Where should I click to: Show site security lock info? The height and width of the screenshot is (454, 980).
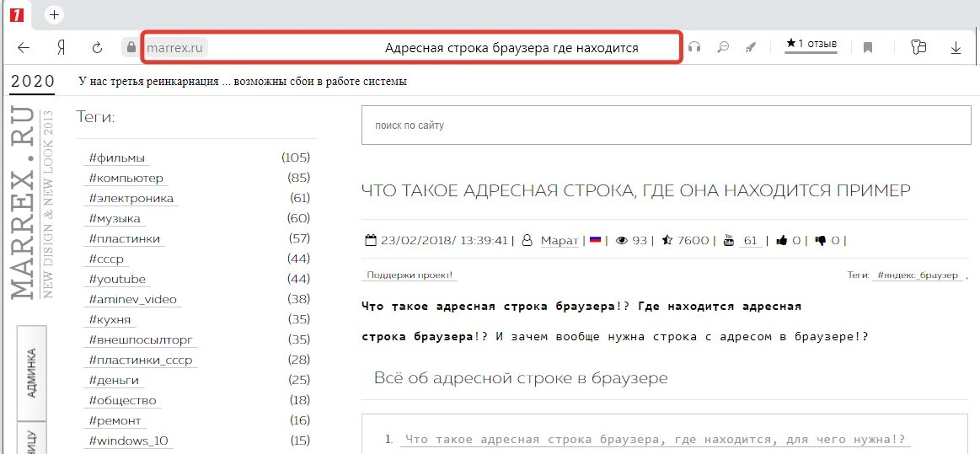point(131,47)
